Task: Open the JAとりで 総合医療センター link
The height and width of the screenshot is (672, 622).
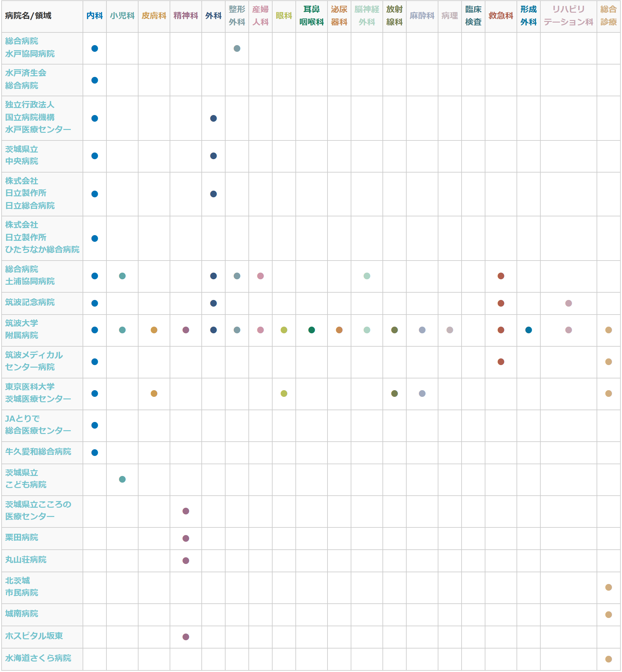Action: click(x=38, y=424)
